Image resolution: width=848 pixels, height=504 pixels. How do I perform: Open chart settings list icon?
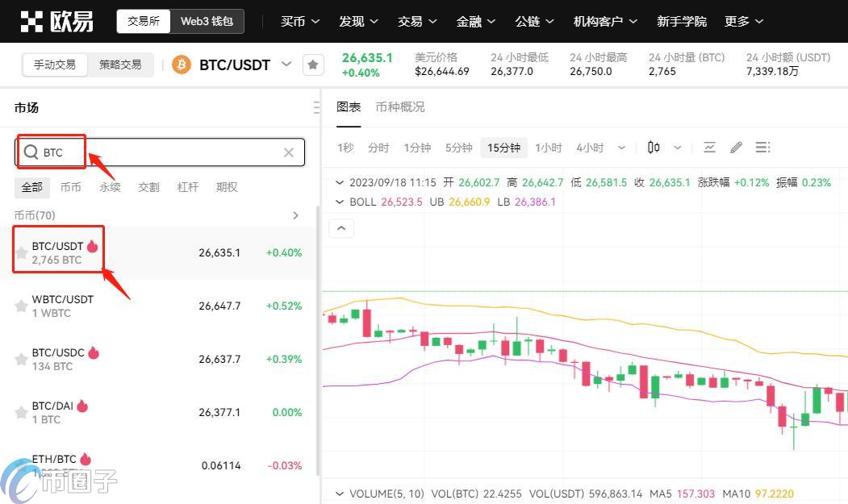pyautogui.click(x=762, y=147)
